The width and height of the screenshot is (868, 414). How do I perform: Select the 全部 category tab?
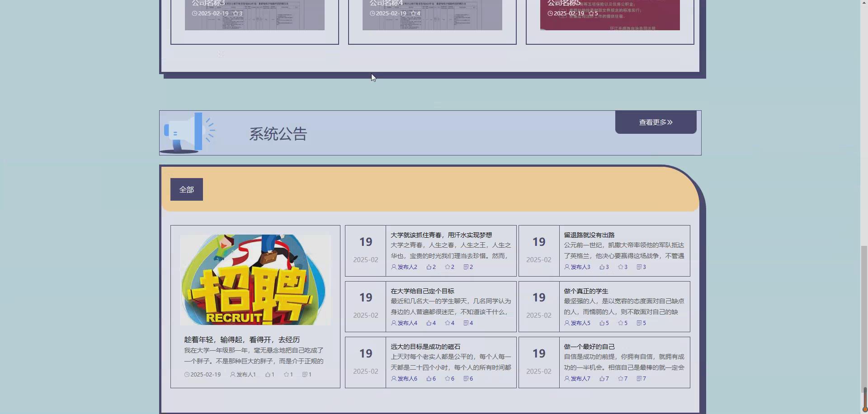(x=186, y=189)
